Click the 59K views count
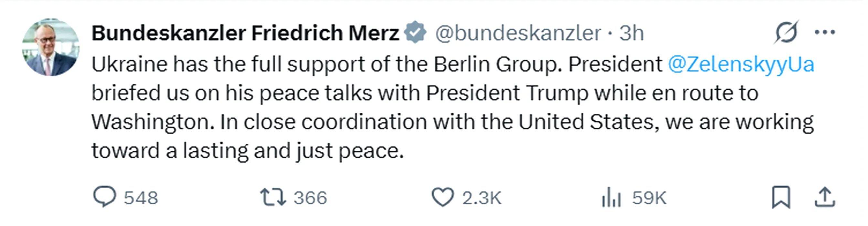The height and width of the screenshot is (226, 868). pos(649,198)
